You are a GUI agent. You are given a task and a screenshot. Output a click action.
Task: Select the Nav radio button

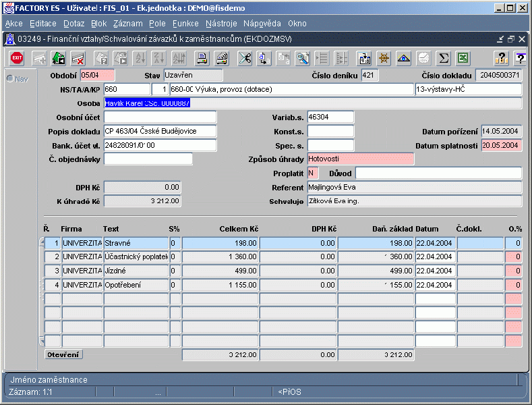click(x=10, y=79)
